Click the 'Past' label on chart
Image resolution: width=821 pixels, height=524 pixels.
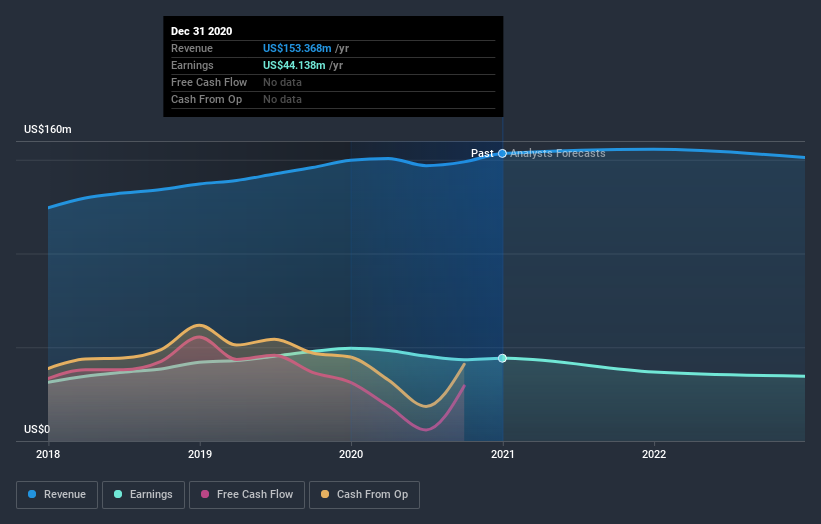pyautogui.click(x=482, y=153)
